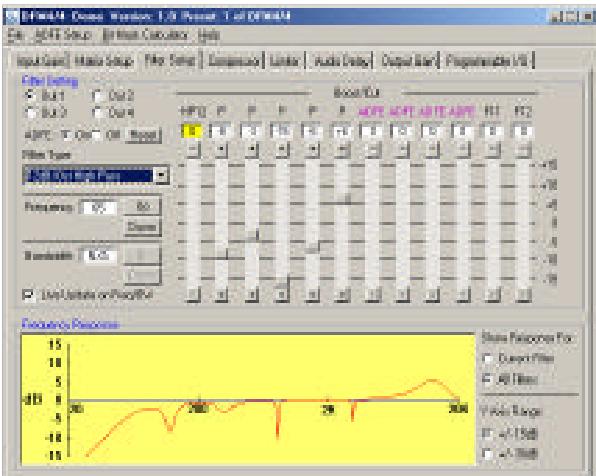This screenshot has width=596, height=476.
Task: Open the Audio Delay tab
Action: (341, 61)
